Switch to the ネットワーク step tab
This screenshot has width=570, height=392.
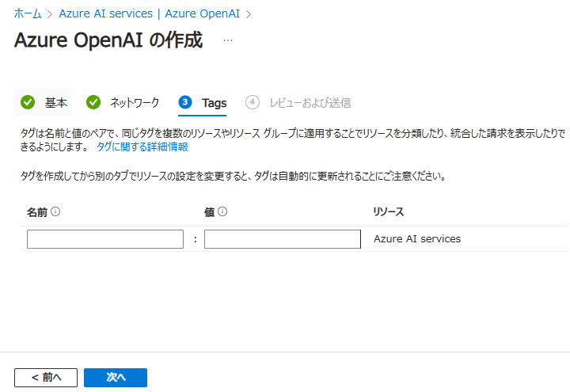point(123,102)
